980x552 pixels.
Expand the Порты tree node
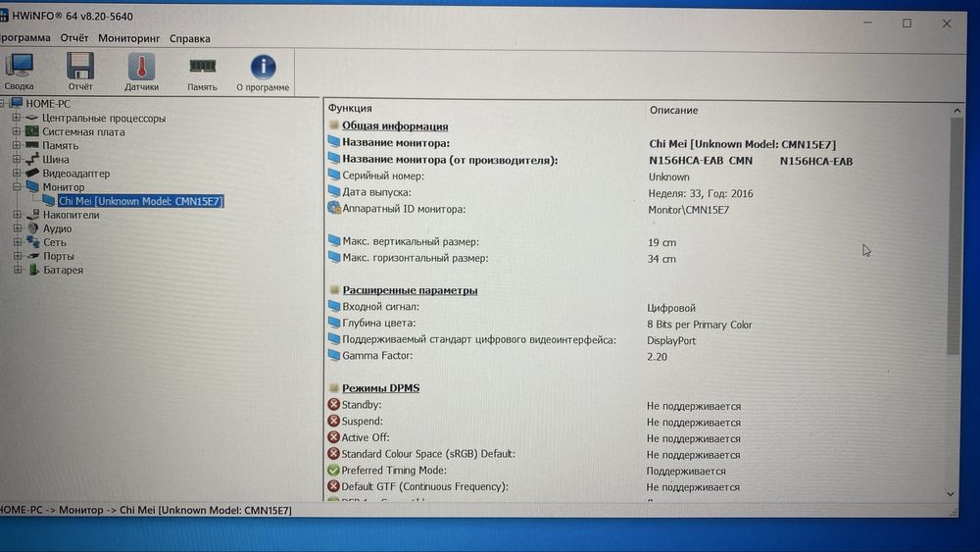(18, 256)
